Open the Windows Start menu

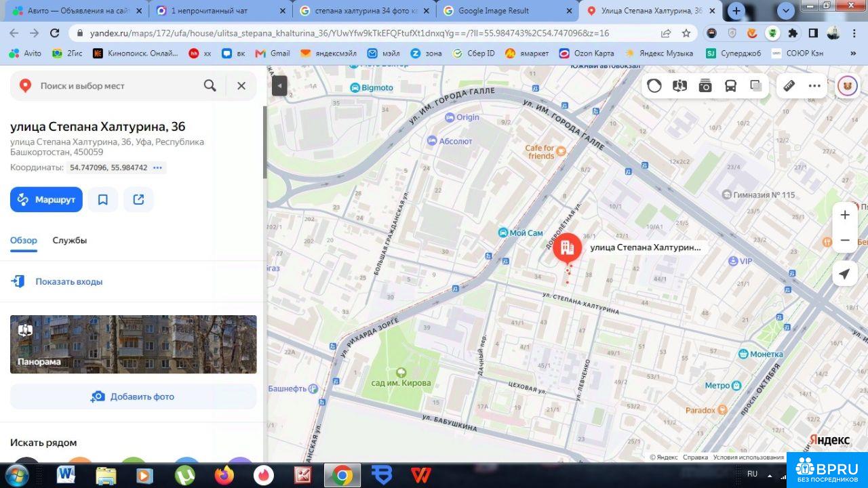pyautogui.click(x=16, y=475)
